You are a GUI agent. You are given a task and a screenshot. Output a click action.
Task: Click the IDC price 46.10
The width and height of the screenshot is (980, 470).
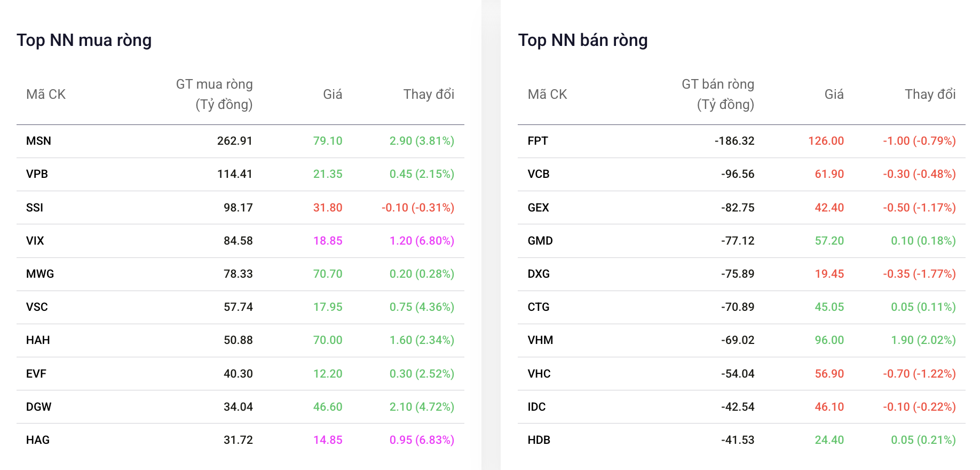point(829,407)
